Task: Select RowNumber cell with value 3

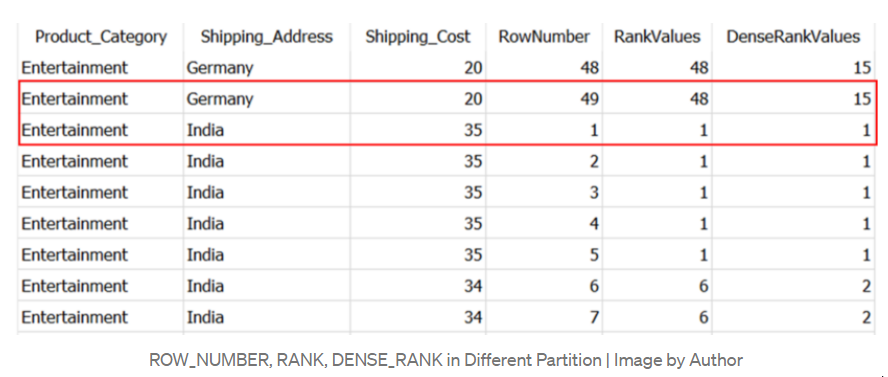Action: coord(544,192)
